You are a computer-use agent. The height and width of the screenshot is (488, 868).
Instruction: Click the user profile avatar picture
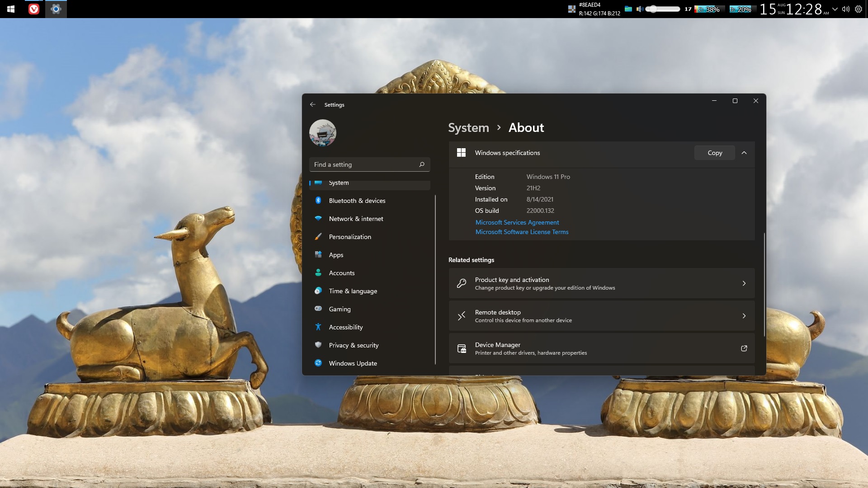point(322,133)
